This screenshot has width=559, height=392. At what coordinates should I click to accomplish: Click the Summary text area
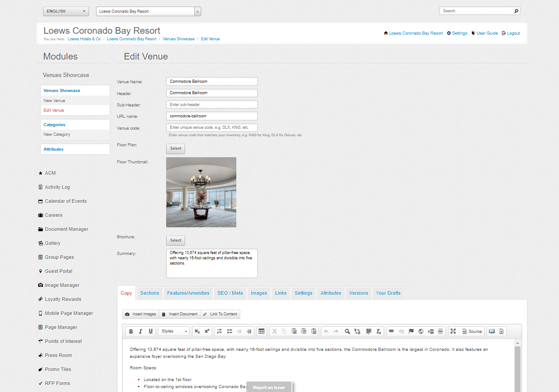click(x=212, y=263)
